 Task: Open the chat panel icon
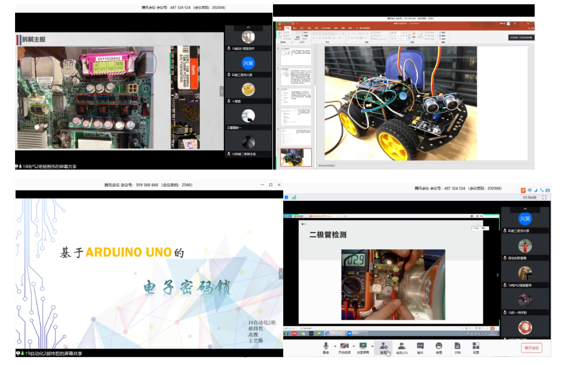(420, 348)
